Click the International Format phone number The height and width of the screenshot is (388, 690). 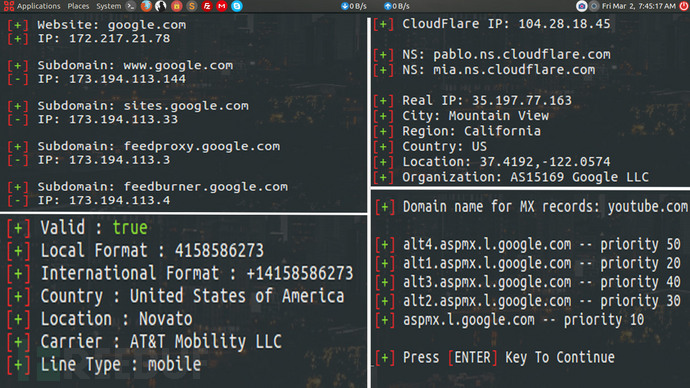[x=300, y=273]
